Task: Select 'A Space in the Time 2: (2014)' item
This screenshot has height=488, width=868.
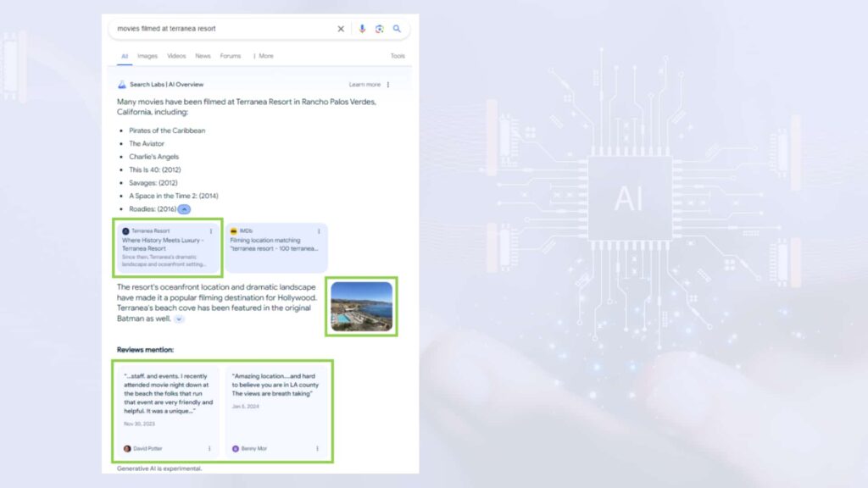Action: (174, 196)
